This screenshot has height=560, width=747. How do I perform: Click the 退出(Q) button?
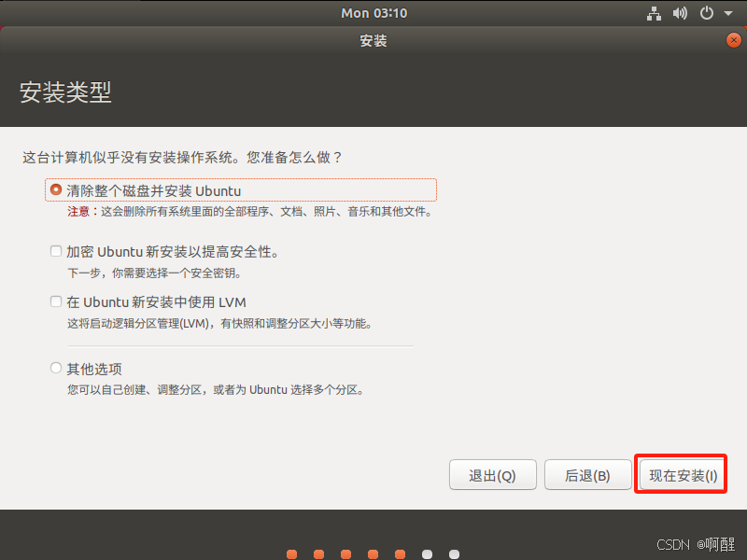coord(493,475)
